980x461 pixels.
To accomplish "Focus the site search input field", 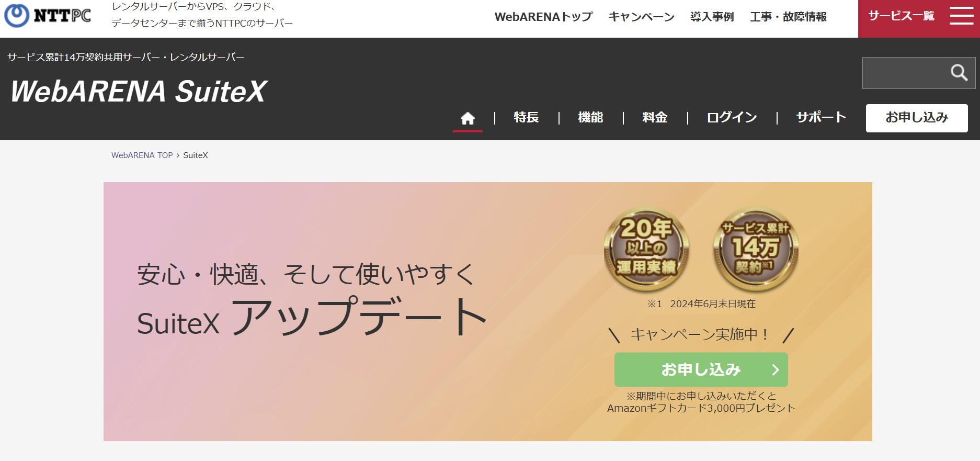I will [x=905, y=73].
